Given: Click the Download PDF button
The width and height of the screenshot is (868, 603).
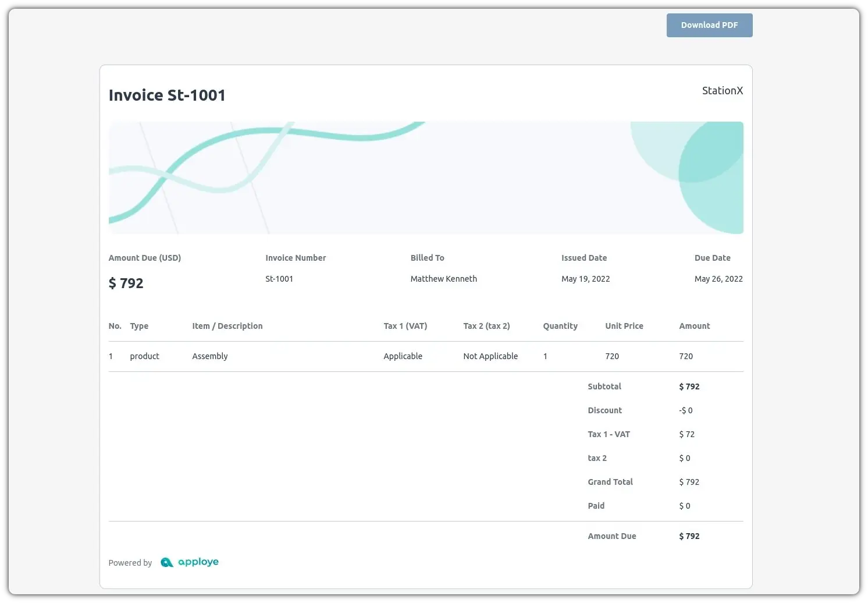Looking at the screenshot, I should coord(709,26).
